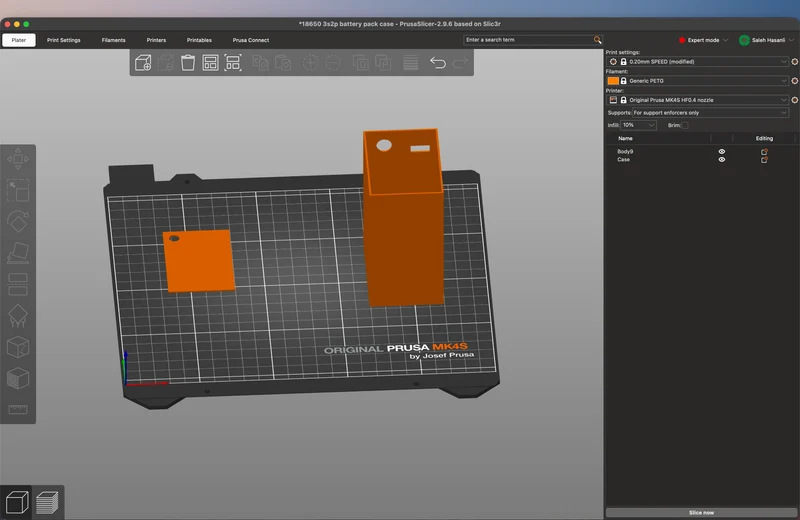The height and width of the screenshot is (520, 800).
Task: Switch to the Plater tab
Action: [19, 40]
